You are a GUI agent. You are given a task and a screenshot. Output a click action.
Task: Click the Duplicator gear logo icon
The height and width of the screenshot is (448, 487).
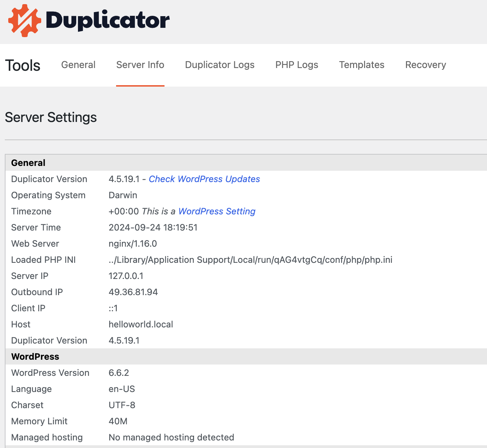tap(25, 21)
